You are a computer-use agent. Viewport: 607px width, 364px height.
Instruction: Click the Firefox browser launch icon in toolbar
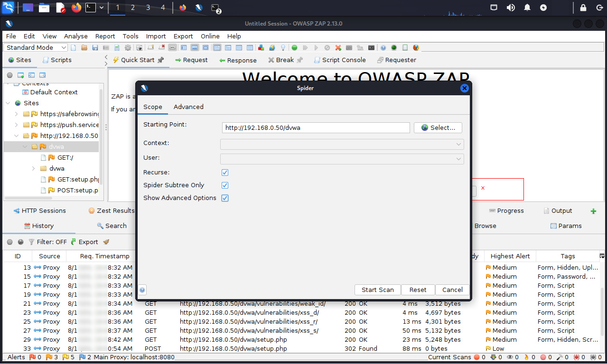pyautogui.click(x=416, y=48)
